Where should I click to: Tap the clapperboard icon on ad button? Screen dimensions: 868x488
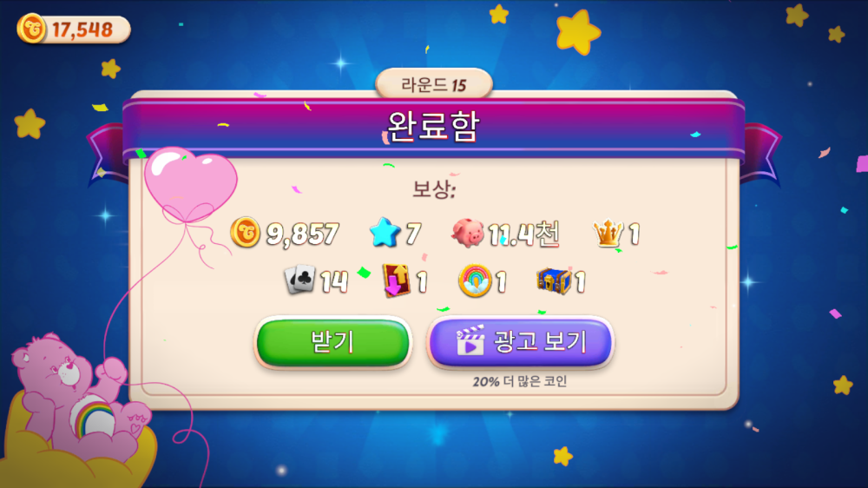coord(470,340)
